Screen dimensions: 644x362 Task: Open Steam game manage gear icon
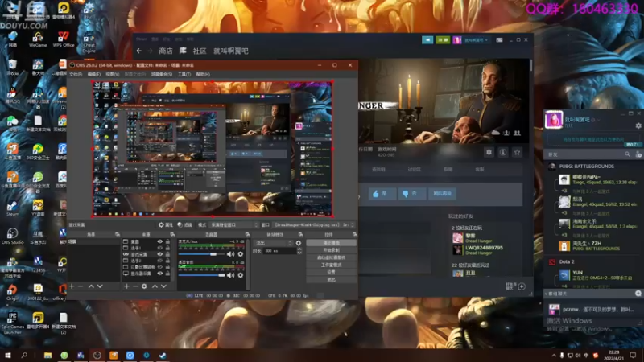click(x=489, y=152)
